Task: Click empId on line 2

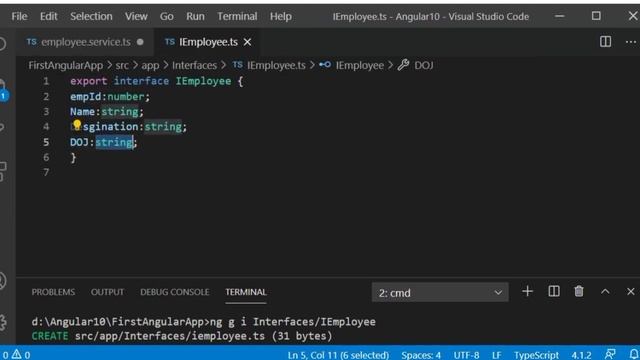Action: click(x=85, y=97)
